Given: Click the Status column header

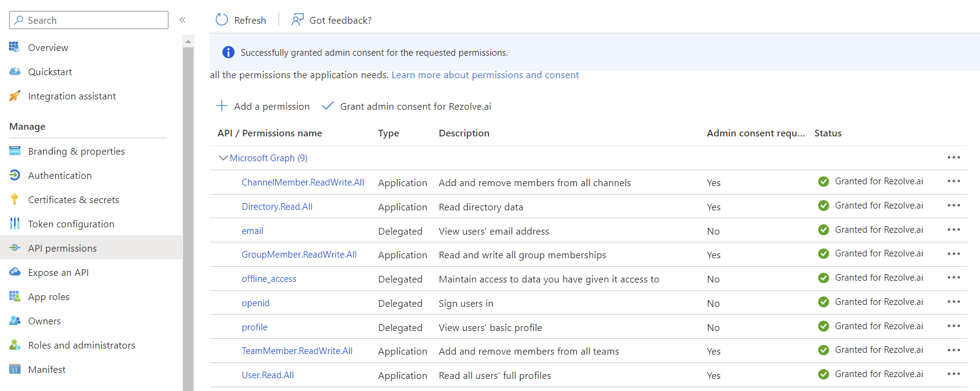Looking at the screenshot, I should (x=828, y=133).
